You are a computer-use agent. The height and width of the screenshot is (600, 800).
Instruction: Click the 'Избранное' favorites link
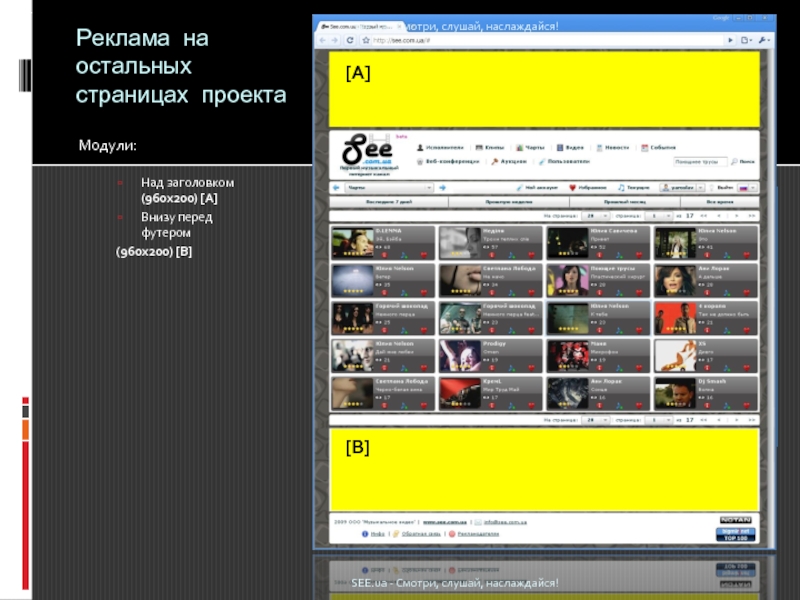click(x=590, y=187)
